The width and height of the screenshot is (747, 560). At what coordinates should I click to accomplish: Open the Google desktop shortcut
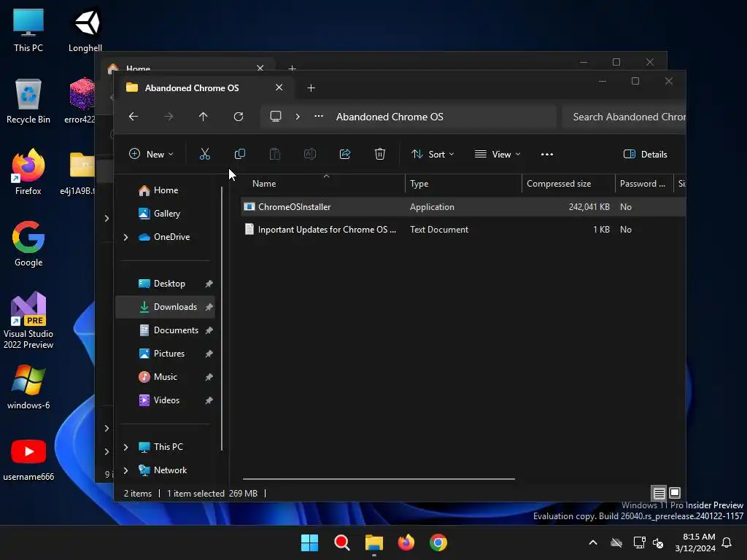(28, 244)
